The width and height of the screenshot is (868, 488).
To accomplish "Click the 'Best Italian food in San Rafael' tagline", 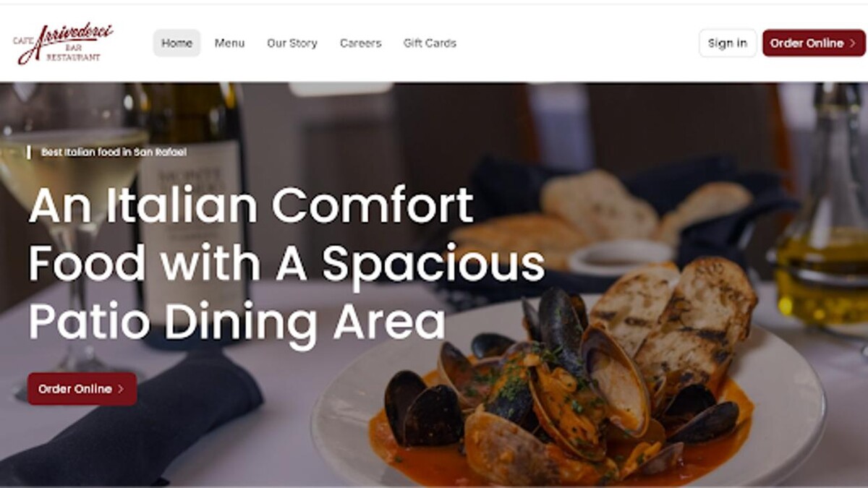I will pyautogui.click(x=114, y=153).
